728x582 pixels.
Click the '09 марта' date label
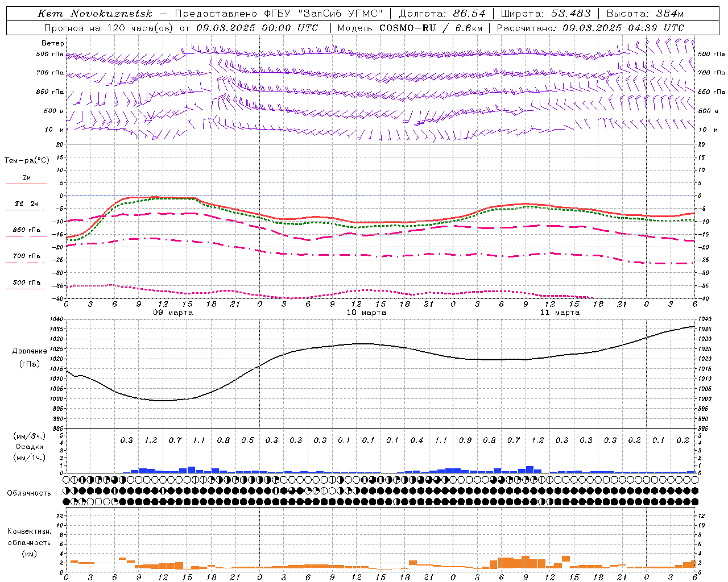click(173, 313)
